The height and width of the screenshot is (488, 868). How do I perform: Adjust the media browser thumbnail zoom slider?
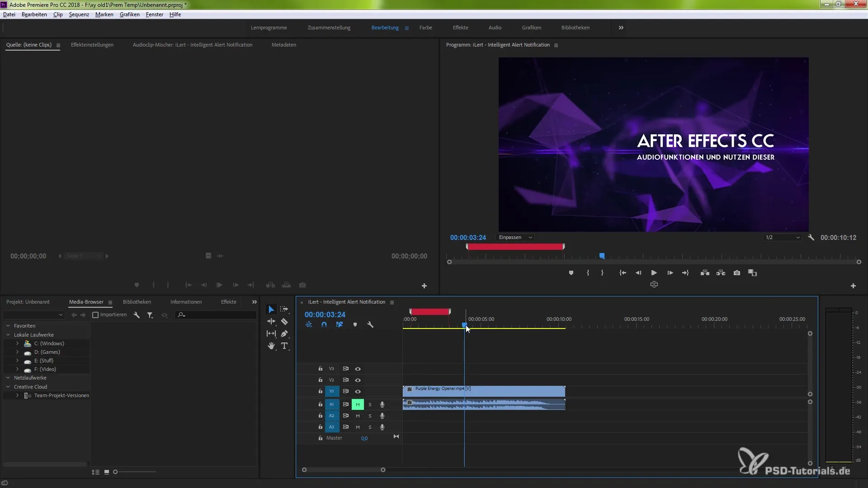(115, 472)
